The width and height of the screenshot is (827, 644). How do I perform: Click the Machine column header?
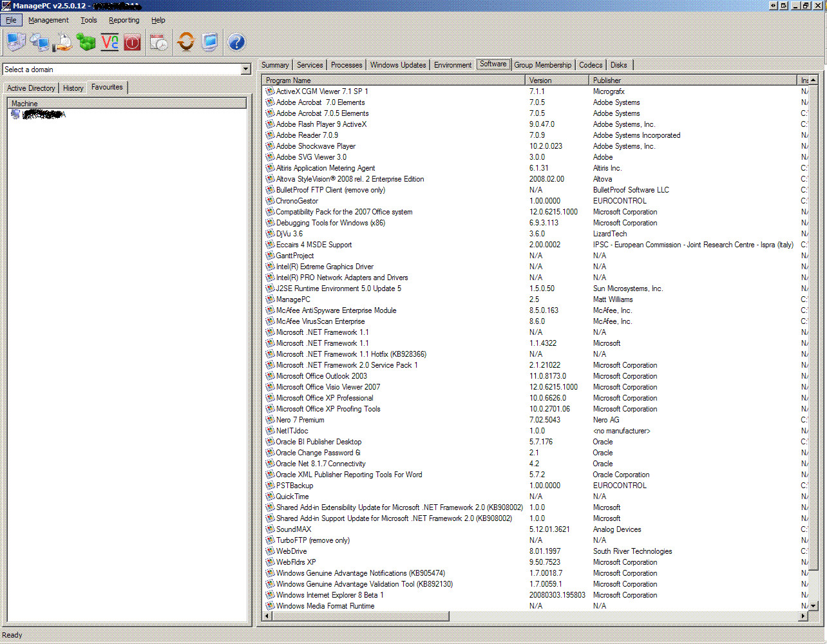point(127,103)
